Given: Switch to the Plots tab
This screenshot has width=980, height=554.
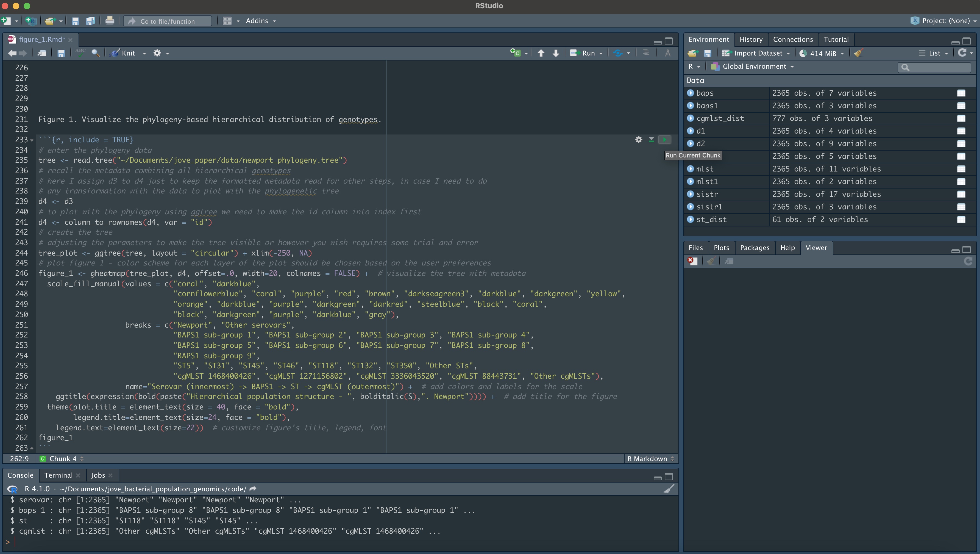Looking at the screenshot, I should click(721, 248).
